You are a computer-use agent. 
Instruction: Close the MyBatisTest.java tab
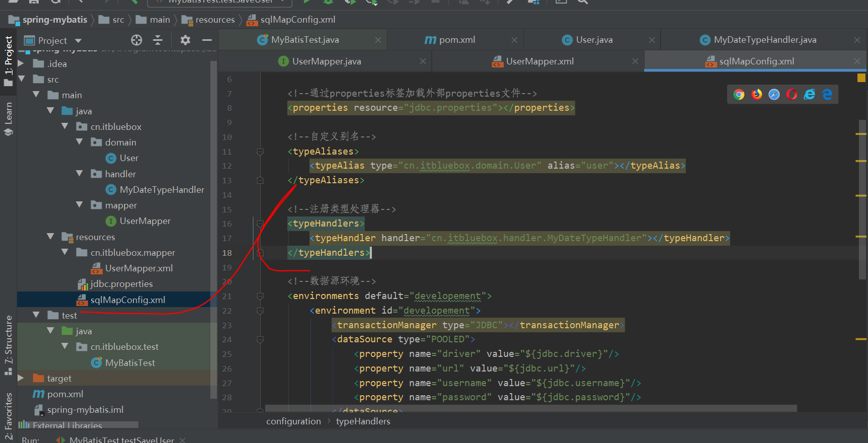pos(378,40)
